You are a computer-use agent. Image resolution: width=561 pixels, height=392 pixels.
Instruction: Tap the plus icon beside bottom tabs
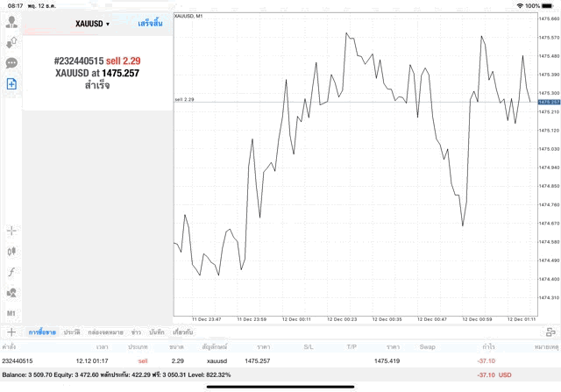(11, 332)
